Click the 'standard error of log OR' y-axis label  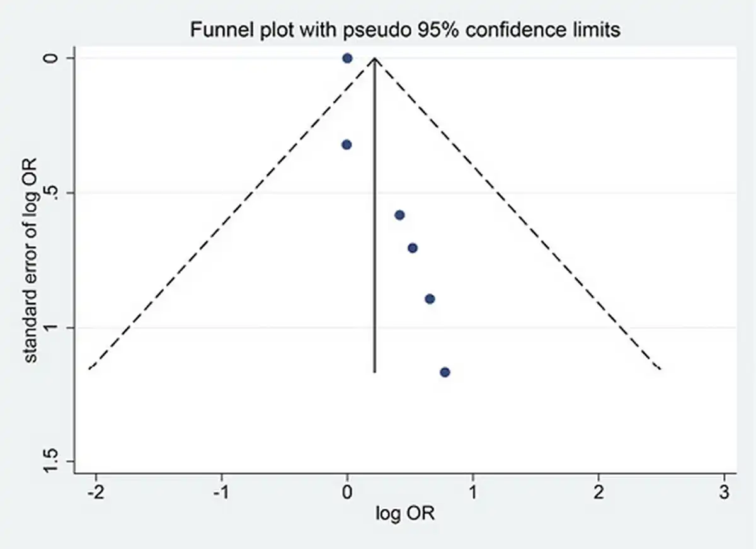click(x=31, y=259)
